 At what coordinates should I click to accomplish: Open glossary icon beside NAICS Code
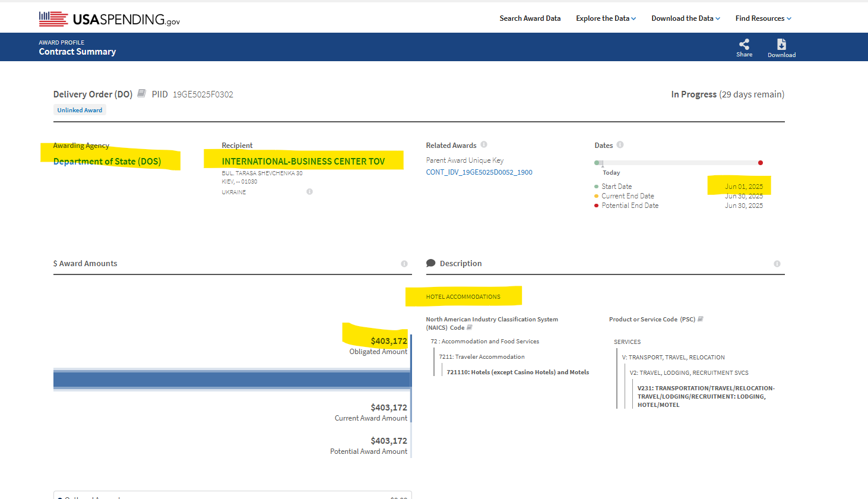click(x=470, y=327)
